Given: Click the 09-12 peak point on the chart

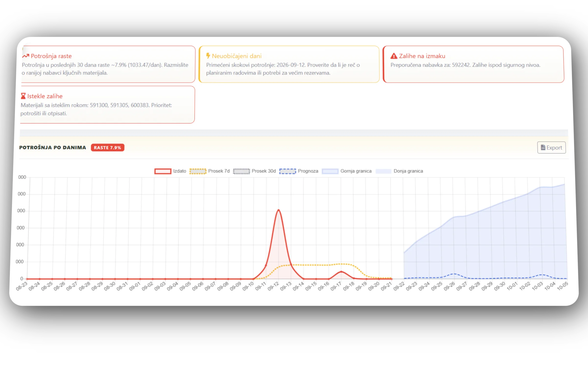Looking at the screenshot, I should tap(279, 210).
